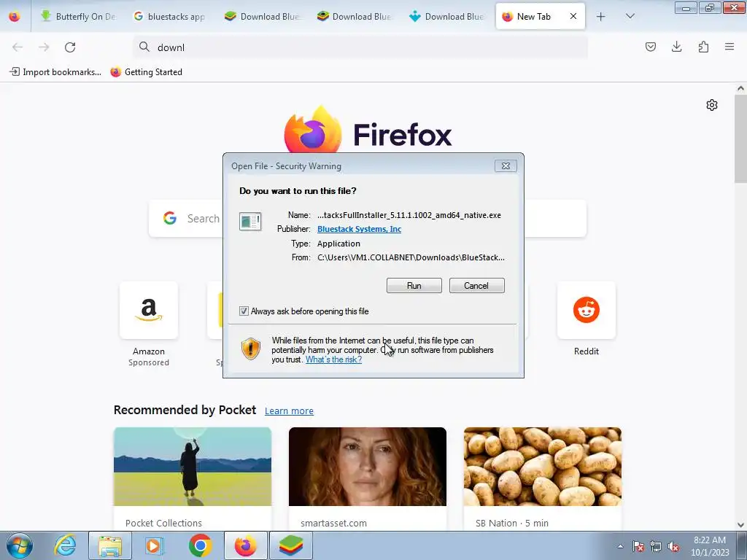The width and height of the screenshot is (747, 560).
Task: Expand the list all tabs chevron
Action: pyautogui.click(x=630, y=17)
